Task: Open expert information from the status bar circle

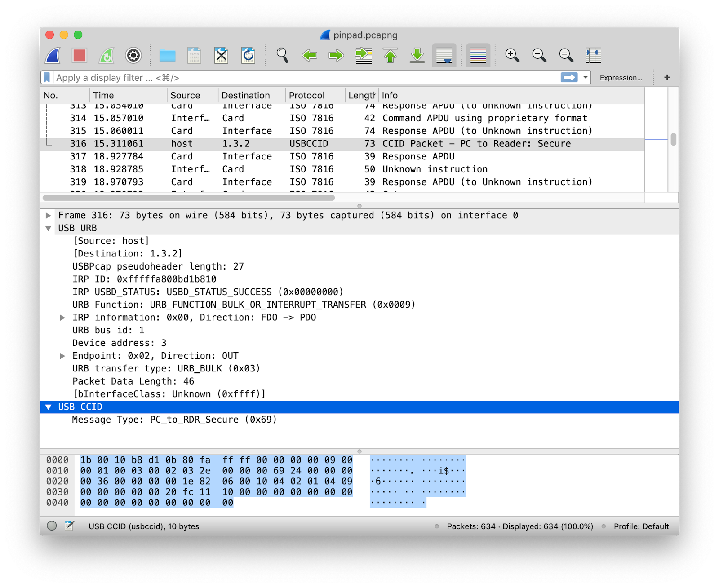Action: point(52,526)
